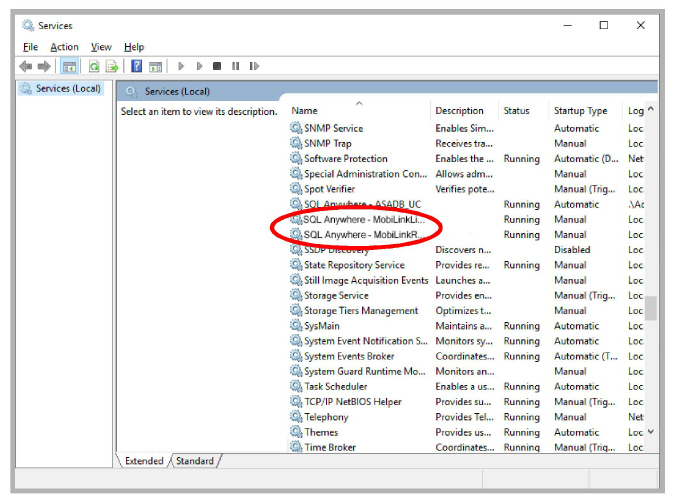Image resolution: width=675 pixels, height=496 pixels.
Task: Switch to the Standard tab
Action: tap(195, 461)
